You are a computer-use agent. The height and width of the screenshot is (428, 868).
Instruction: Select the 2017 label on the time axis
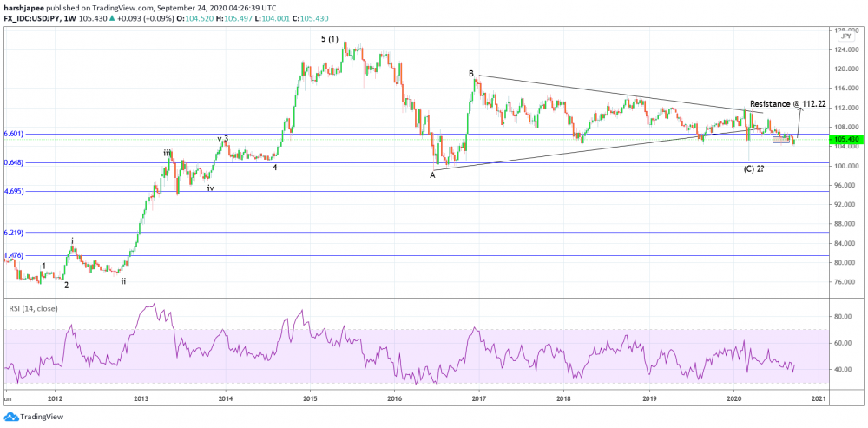pyautogui.click(x=479, y=398)
